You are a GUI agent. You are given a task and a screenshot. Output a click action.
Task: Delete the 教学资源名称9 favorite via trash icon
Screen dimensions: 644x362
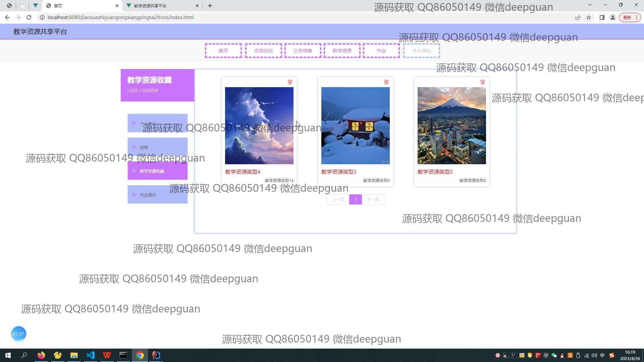(x=386, y=82)
